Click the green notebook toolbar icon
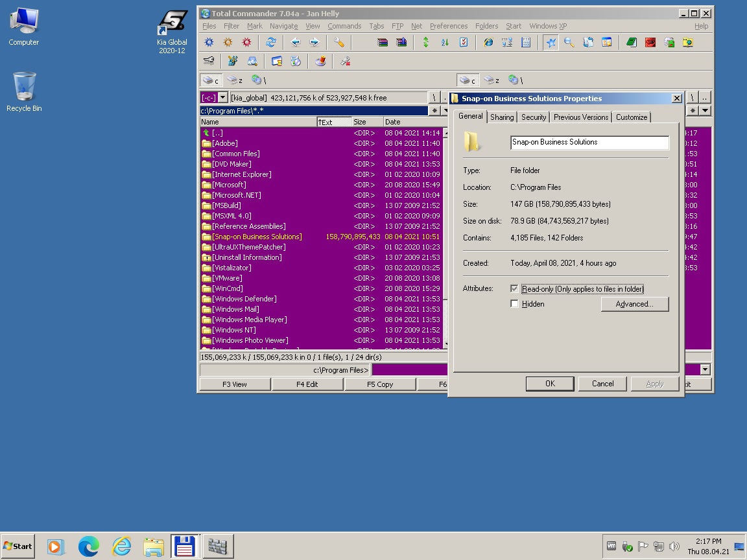The width and height of the screenshot is (747, 560). 632,42
